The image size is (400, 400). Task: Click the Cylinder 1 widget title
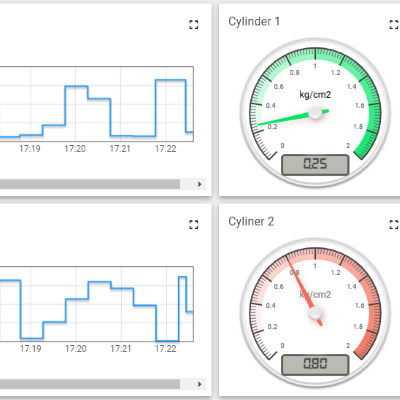tap(254, 22)
